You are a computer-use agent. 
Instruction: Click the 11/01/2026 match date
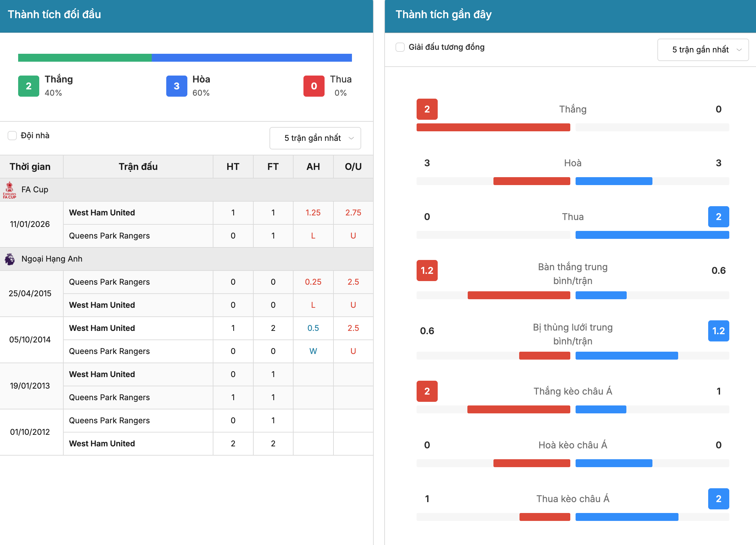pos(30,224)
